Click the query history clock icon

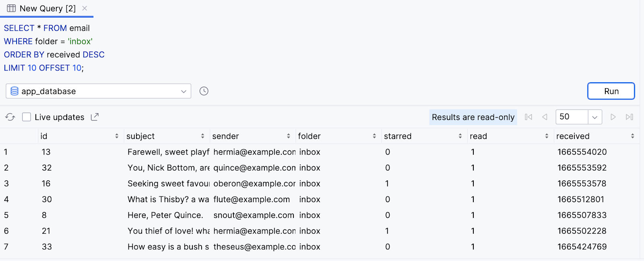[x=204, y=91]
